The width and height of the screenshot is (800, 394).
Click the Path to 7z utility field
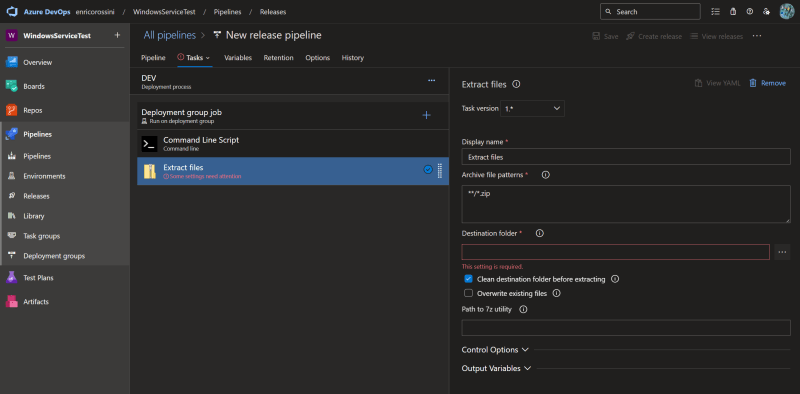[x=626, y=328]
